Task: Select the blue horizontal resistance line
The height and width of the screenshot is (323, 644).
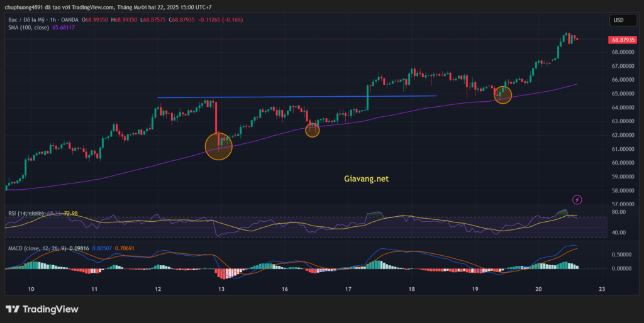Action: [296, 97]
